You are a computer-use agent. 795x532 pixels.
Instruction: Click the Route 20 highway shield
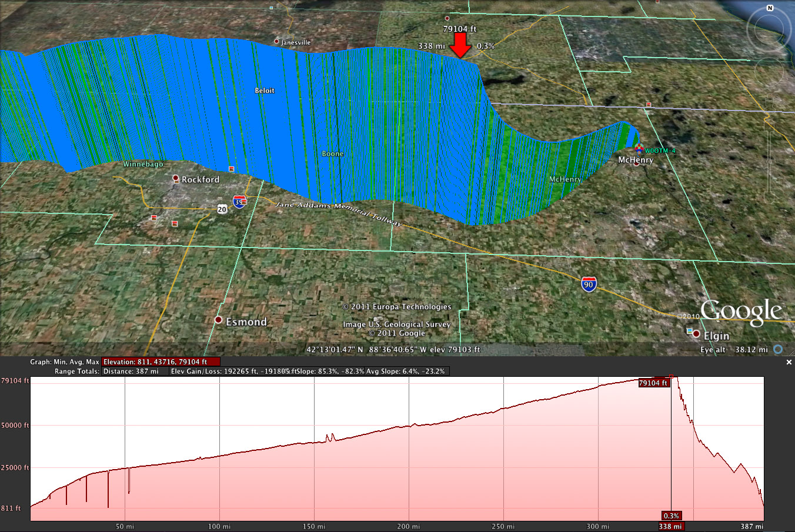click(x=222, y=209)
